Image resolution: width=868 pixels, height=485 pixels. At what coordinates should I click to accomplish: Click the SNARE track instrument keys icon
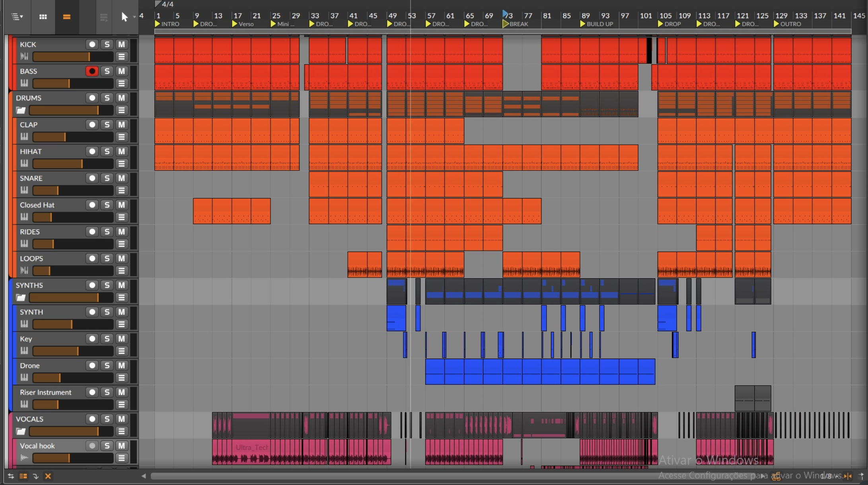[x=24, y=190]
